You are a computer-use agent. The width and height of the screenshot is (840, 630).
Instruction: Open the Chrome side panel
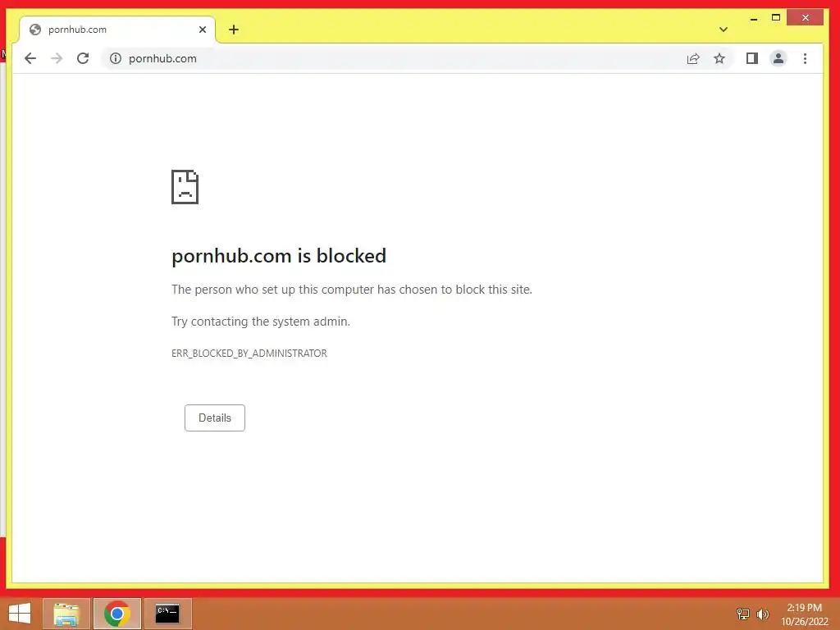[752, 58]
